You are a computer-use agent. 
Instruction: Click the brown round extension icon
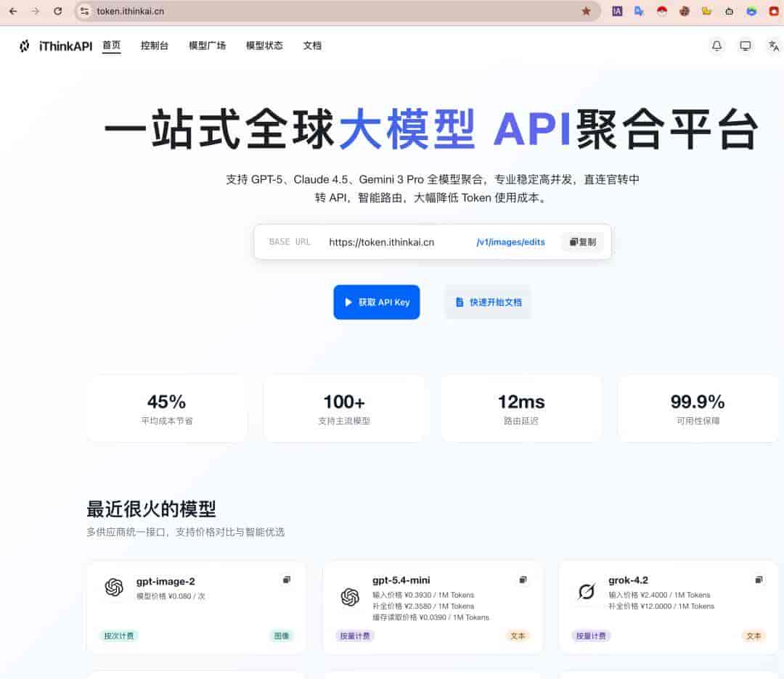point(684,11)
